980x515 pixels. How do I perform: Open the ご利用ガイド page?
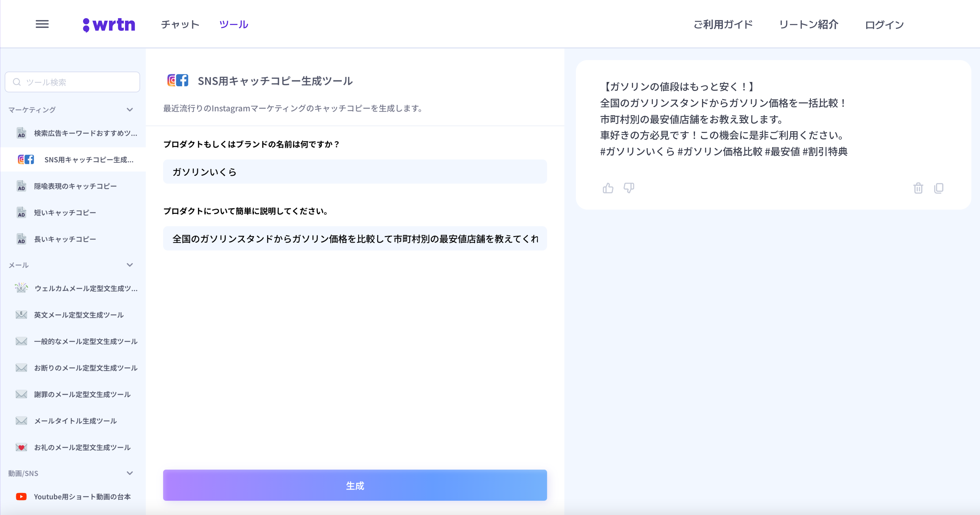click(x=723, y=25)
